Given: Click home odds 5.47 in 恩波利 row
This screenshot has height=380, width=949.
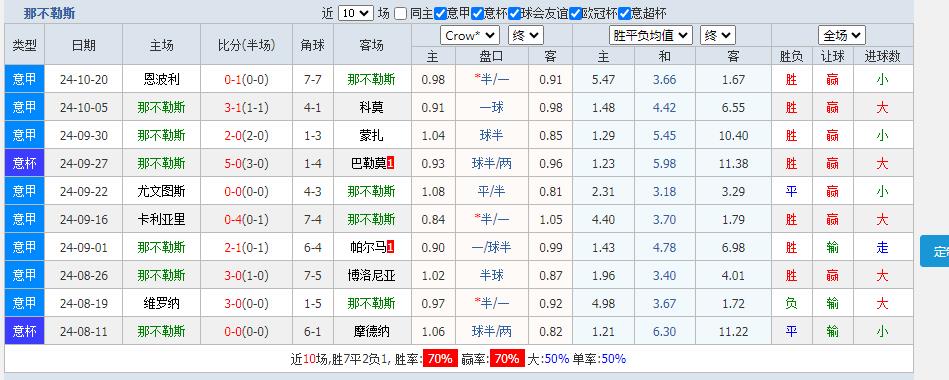Looking at the screenshot, I should point(603,79).
